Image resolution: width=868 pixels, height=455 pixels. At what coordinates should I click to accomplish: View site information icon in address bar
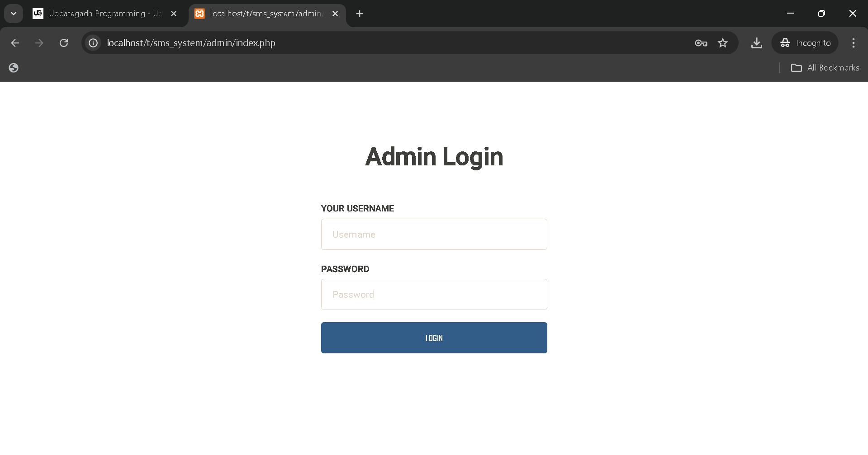tap(93, 43)
